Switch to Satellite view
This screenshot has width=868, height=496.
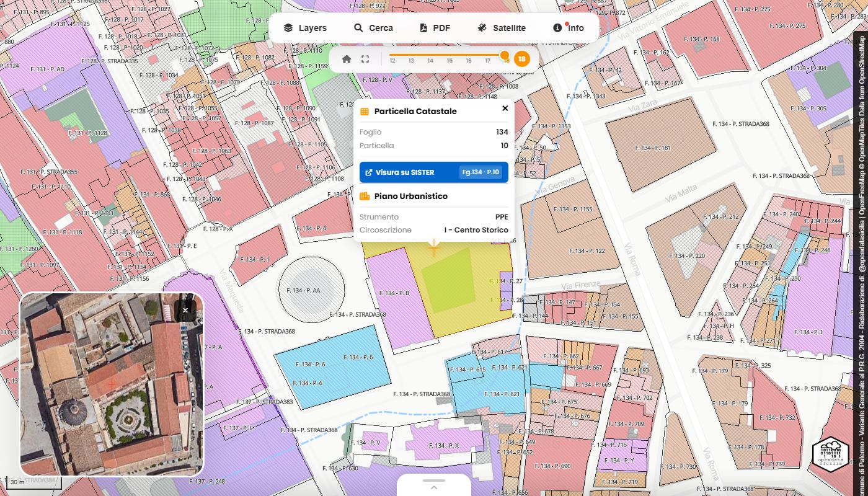tap(502, 28)
